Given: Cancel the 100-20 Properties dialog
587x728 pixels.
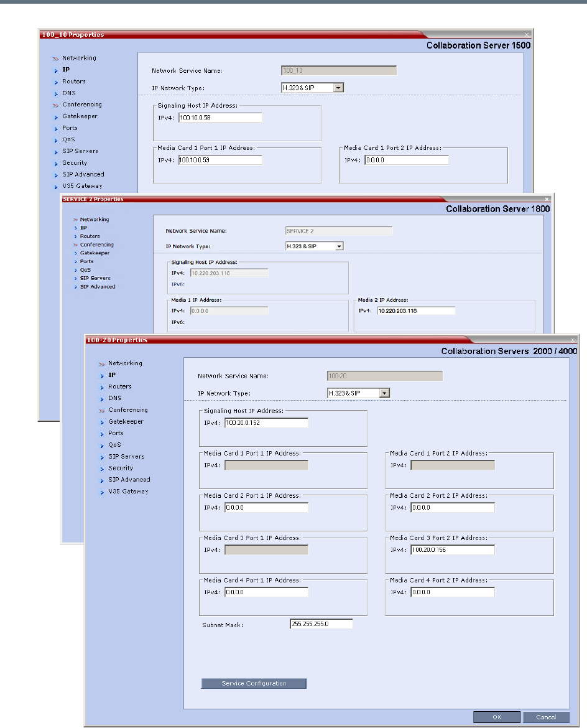Looking at the screenshot, I should [x=546, y=717].
